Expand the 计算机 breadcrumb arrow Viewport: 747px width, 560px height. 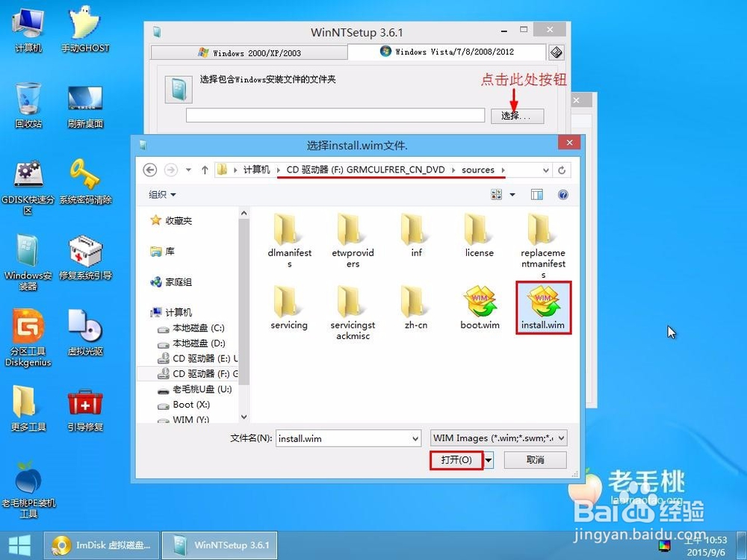279,170
